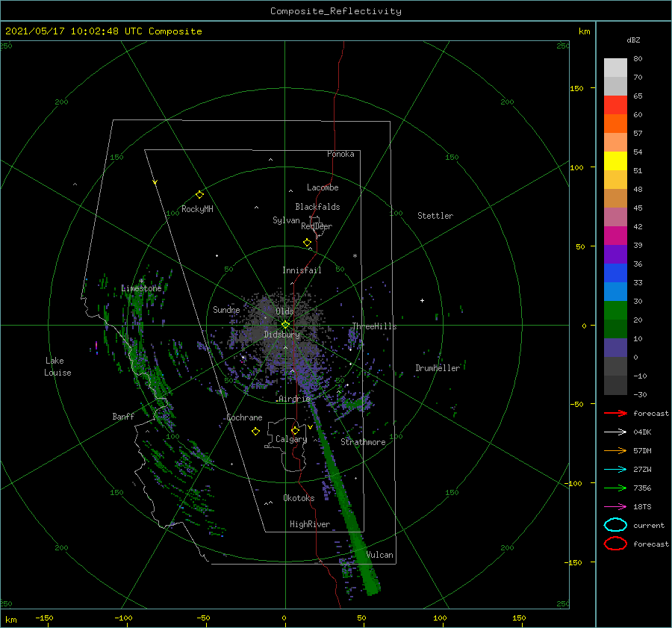Click the Strathmore town label
672x628 pixels.
click(363, 442)
